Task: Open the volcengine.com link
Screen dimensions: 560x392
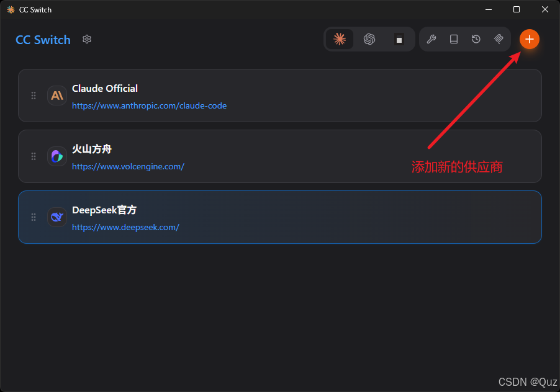Action: point(129,167)
